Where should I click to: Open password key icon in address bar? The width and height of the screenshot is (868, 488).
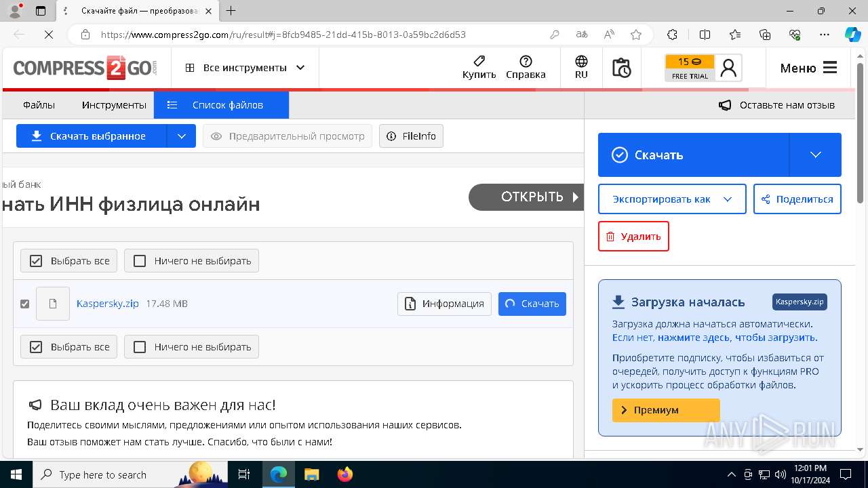click(555, 35)
